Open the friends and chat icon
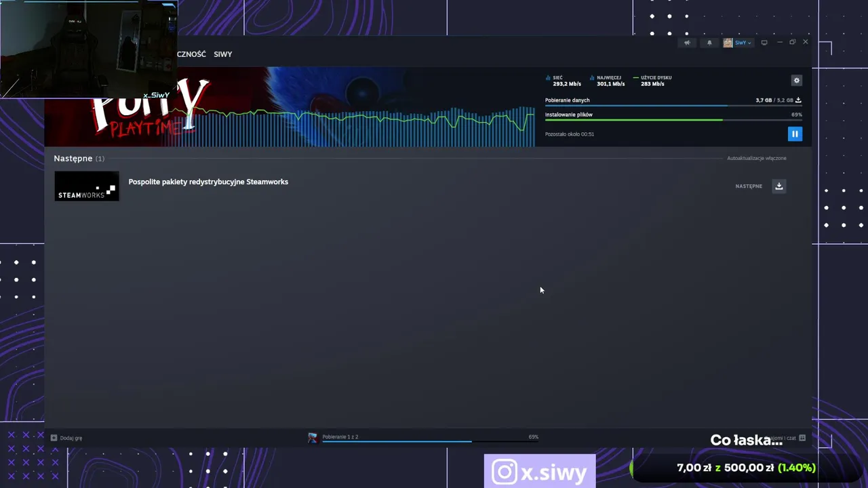 point(802,438)
